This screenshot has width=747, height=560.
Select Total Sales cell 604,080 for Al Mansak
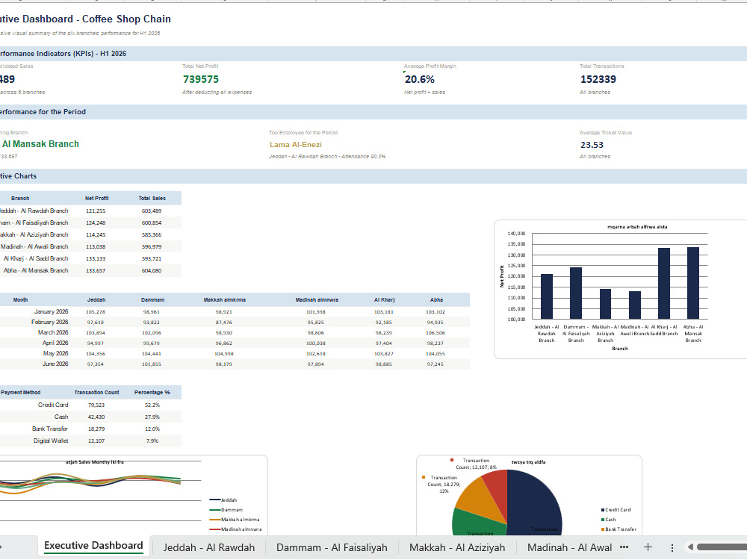click(x=152, y=270)
